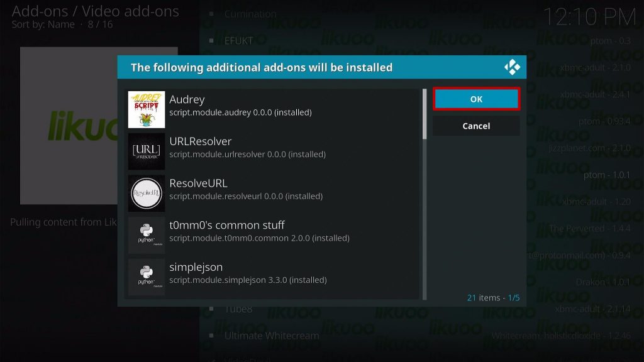Open the EFUKT add-on in background list
The image size is (644, 362).
pos(238,41)
